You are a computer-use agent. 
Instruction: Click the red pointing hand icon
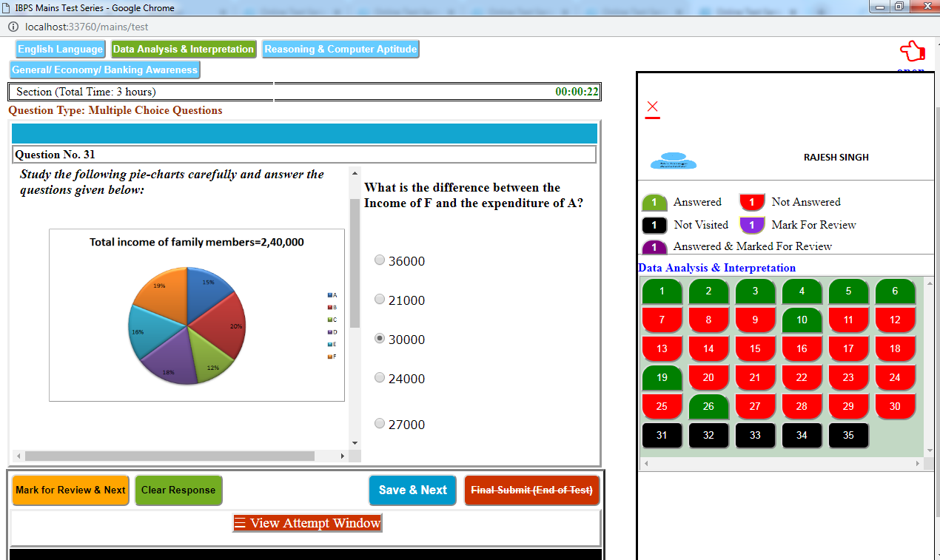(x=912, y=52)
